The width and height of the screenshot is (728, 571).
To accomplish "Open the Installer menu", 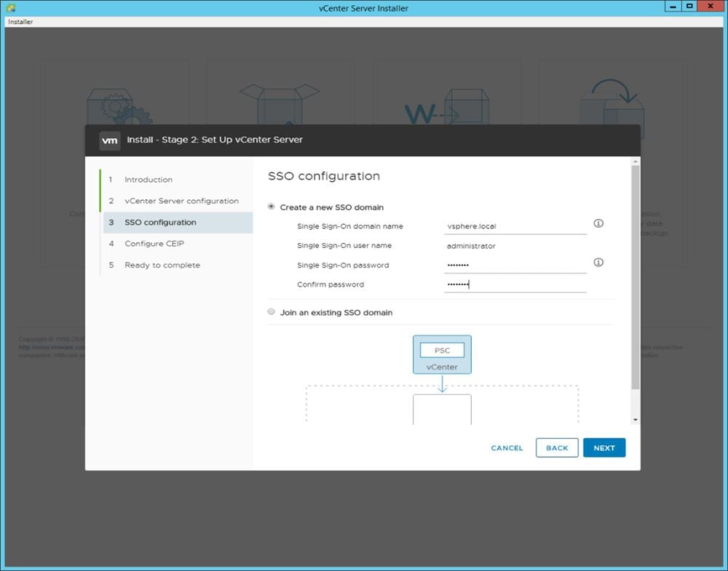I will pos(20,22).
